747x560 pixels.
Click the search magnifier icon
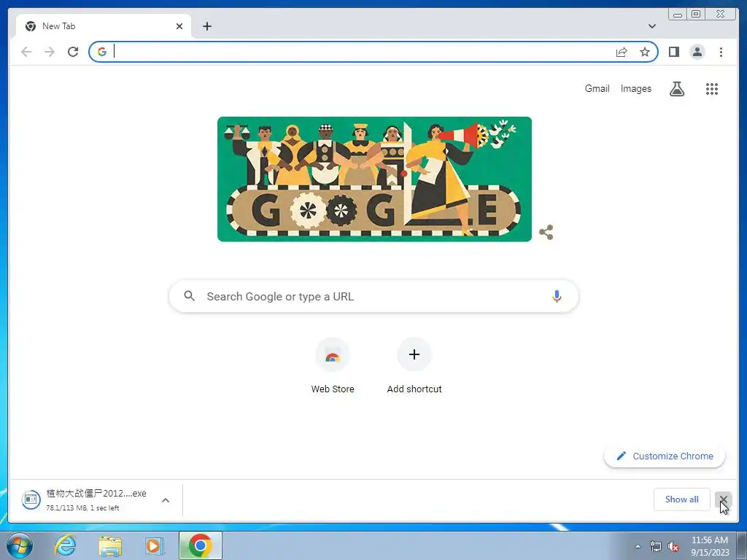pos(189,296)
